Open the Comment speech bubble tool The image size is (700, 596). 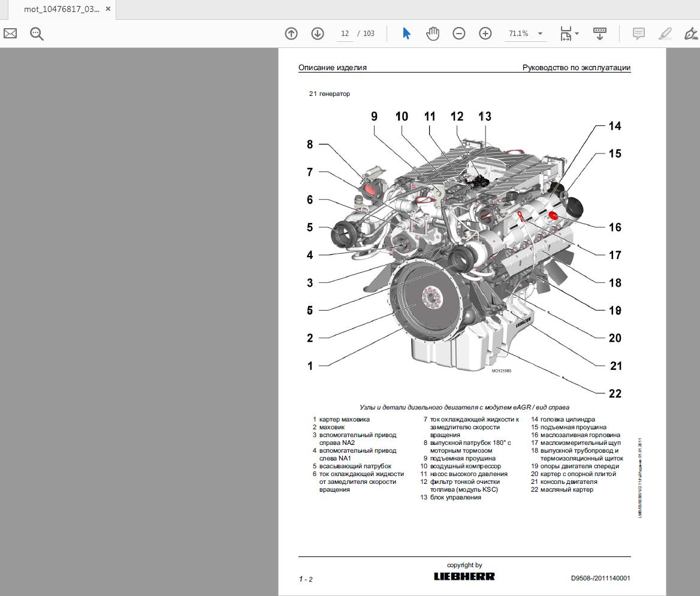(x=638, y=34)
